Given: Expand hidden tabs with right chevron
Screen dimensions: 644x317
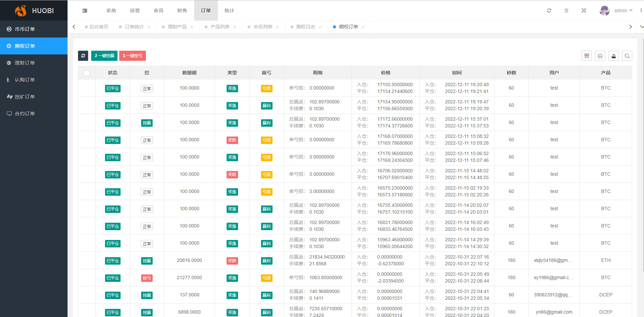Looking at the screenshot, I should [630, 26].
